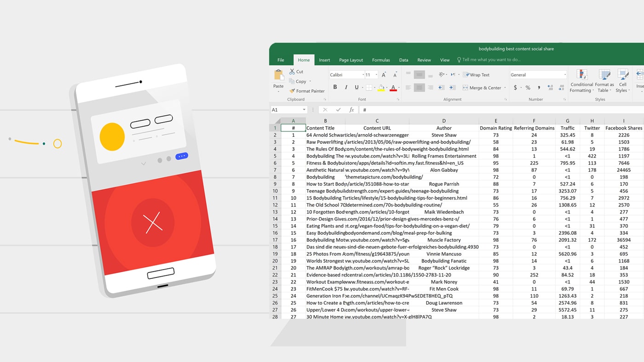Switch to the Review tab
Image resolution: width=644 pixels, height=362 pixels.
tap(424, 60)
